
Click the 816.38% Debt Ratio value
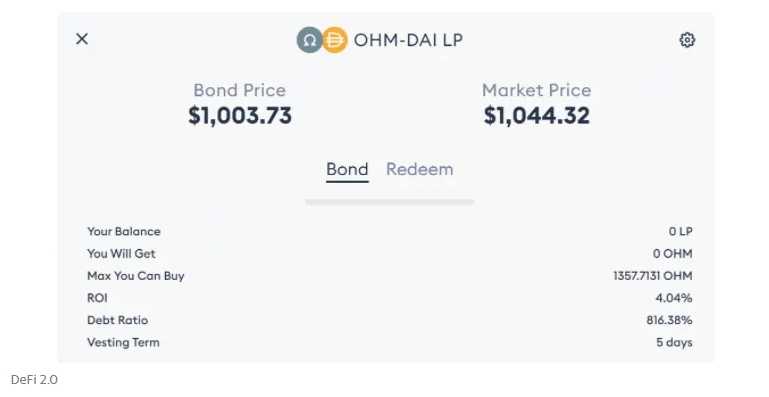point(669,320)
